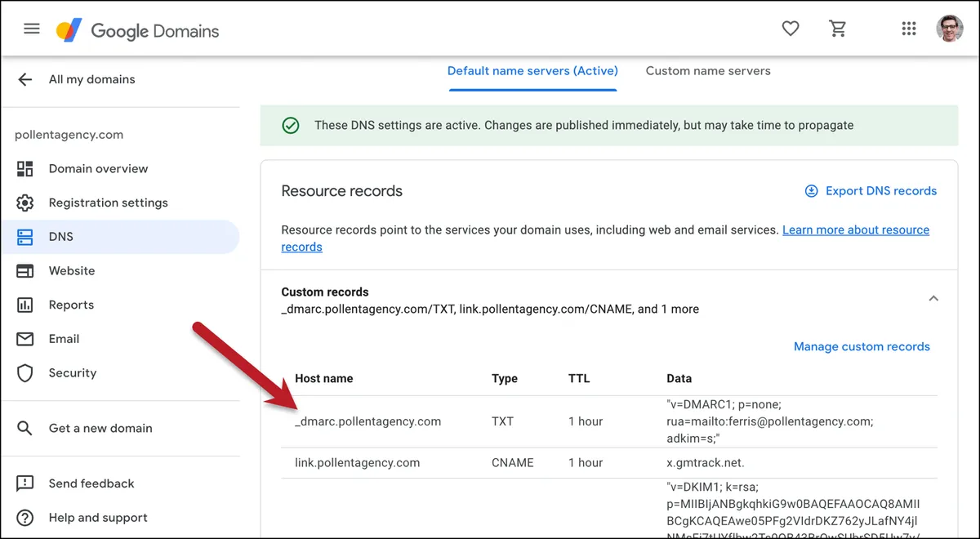Click the pollentagency.com domain name in sidebar

pos(69,135)
